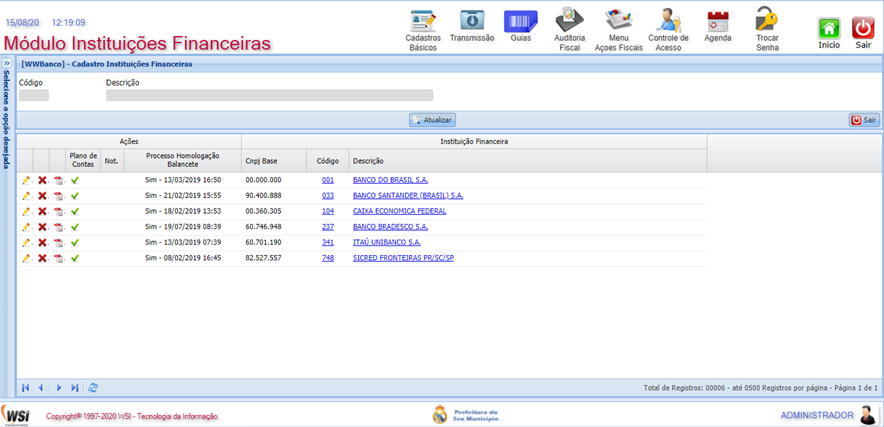Select text 'Sim - 19/07/2019 08:39'
This screenshot has height=427, width=884.
tap(183, 227)
